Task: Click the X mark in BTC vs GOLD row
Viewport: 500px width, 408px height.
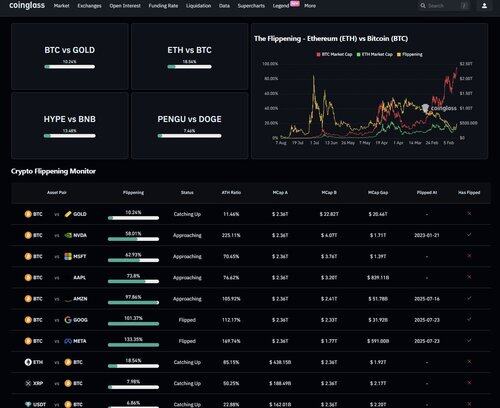Action: pyautogui.click(x=469, y=213)
